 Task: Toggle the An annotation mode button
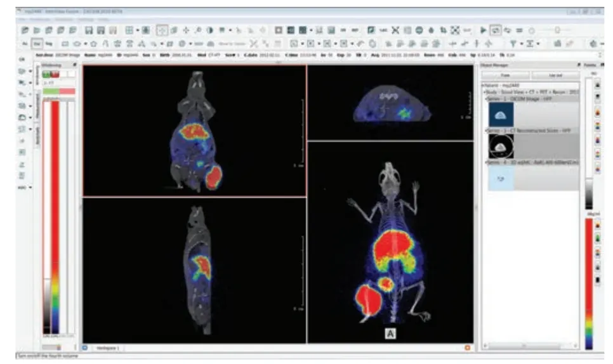click(25, 44)
